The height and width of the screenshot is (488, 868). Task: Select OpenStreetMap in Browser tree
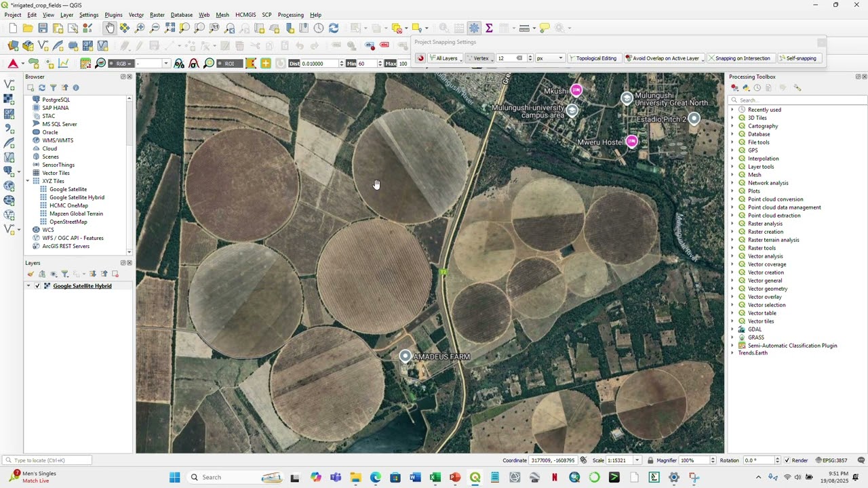click(68, 222)
